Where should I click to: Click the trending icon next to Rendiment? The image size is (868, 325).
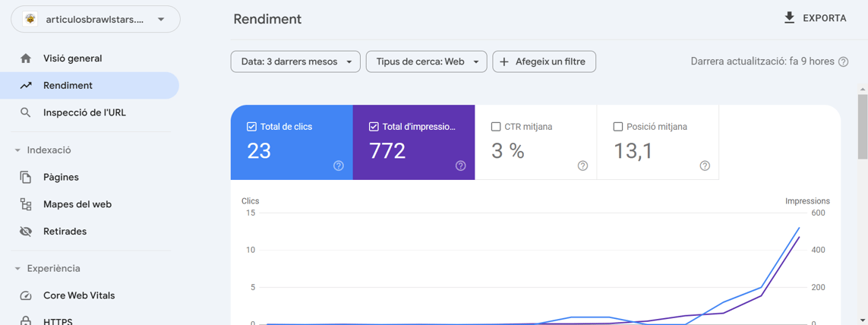[26, 86]
